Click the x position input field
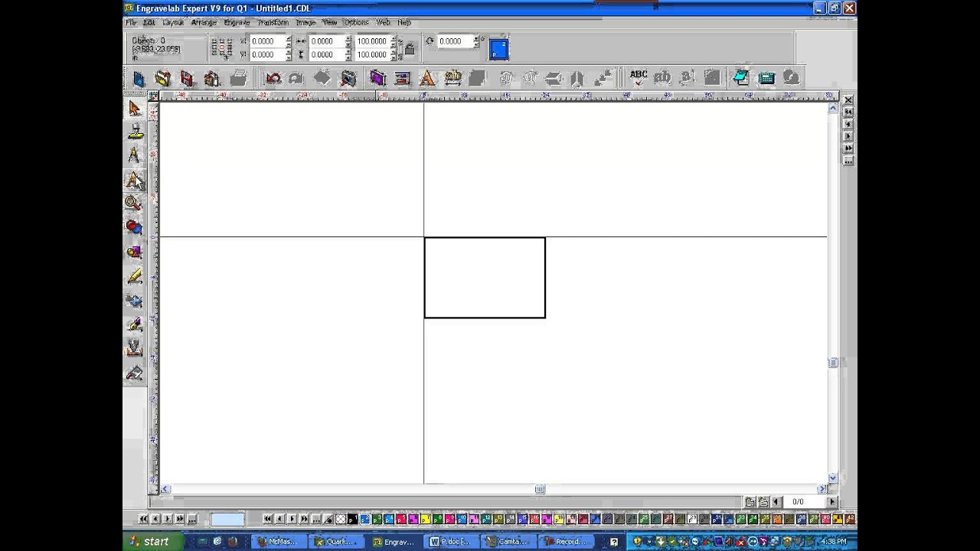The image size is (980, 551). pyautogui.click(x=268, y=41)
